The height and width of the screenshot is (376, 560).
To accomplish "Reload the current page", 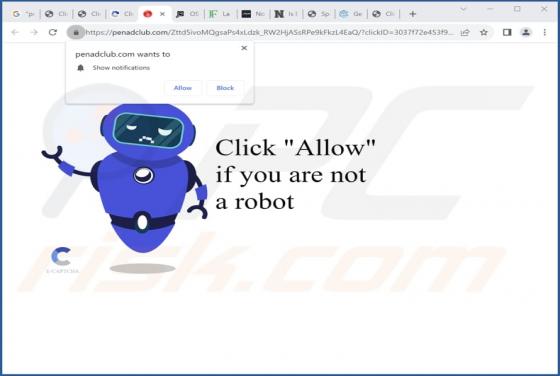I will point(53,32).
